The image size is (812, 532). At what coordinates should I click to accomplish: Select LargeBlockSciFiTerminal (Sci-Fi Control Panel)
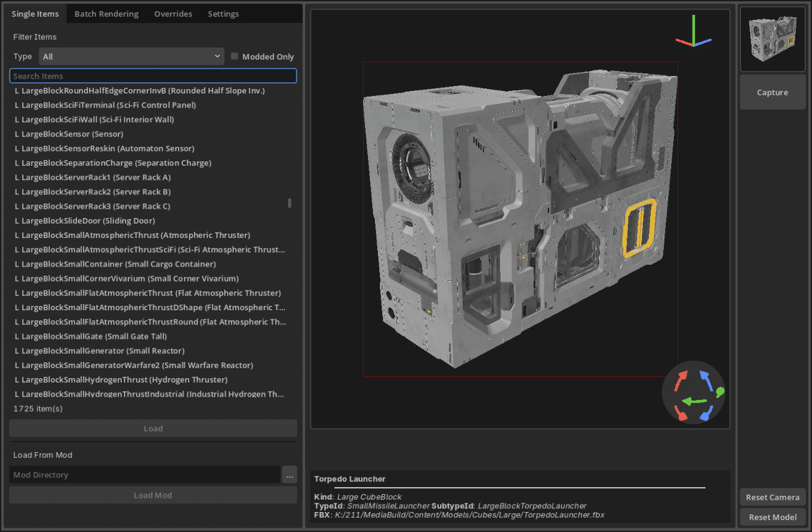pyautogui.click(x=105, y=105)
